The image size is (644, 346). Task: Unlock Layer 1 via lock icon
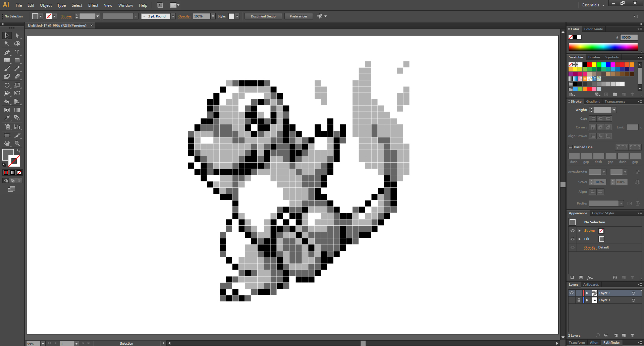point(579,300)
